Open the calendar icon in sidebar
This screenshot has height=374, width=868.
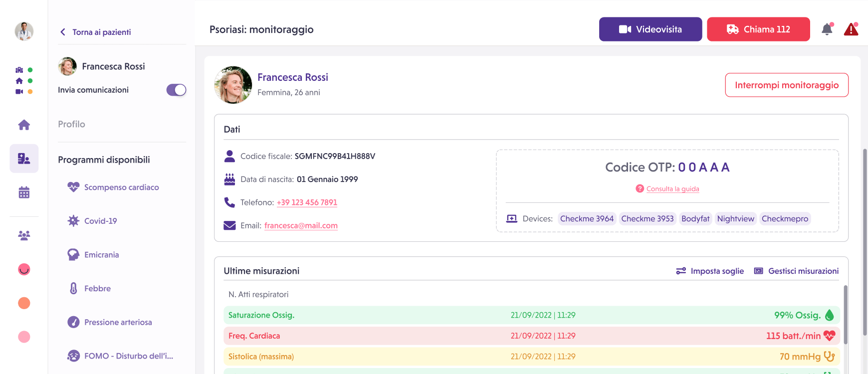point(24,192)
